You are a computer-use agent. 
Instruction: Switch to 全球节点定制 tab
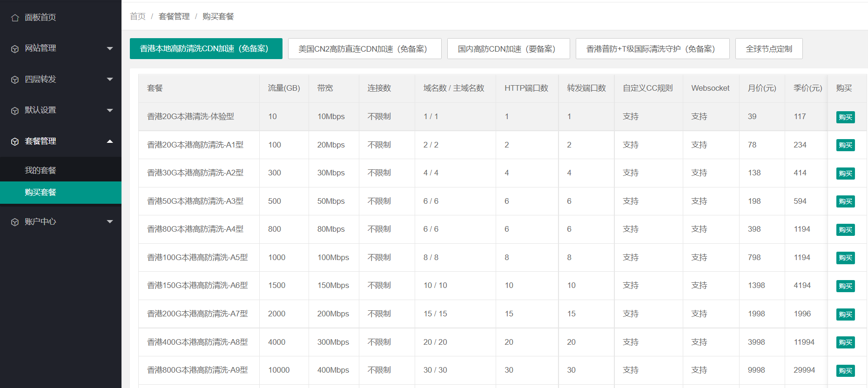(769, 48)
